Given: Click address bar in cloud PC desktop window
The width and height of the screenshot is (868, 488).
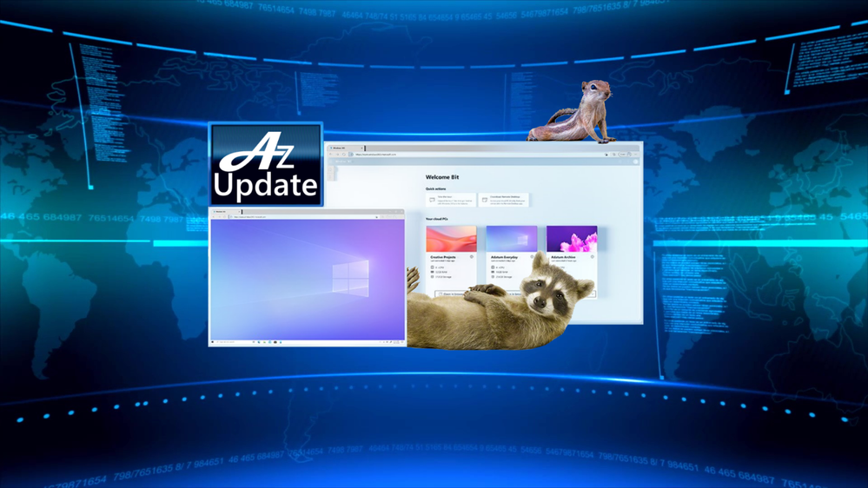Looking at the screenshot, I should pyautogui.click(x=303, y=217).
